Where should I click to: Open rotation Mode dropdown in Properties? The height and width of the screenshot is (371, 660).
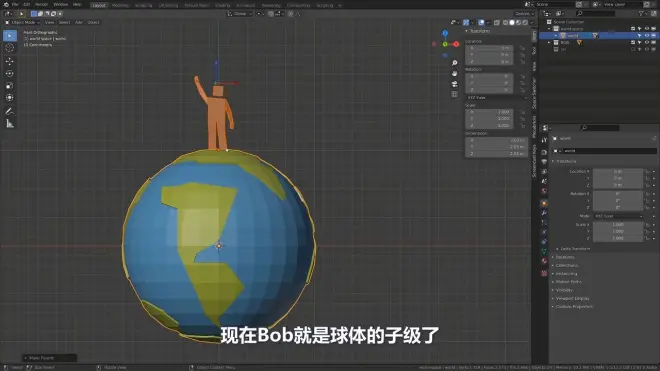(618, 216)
